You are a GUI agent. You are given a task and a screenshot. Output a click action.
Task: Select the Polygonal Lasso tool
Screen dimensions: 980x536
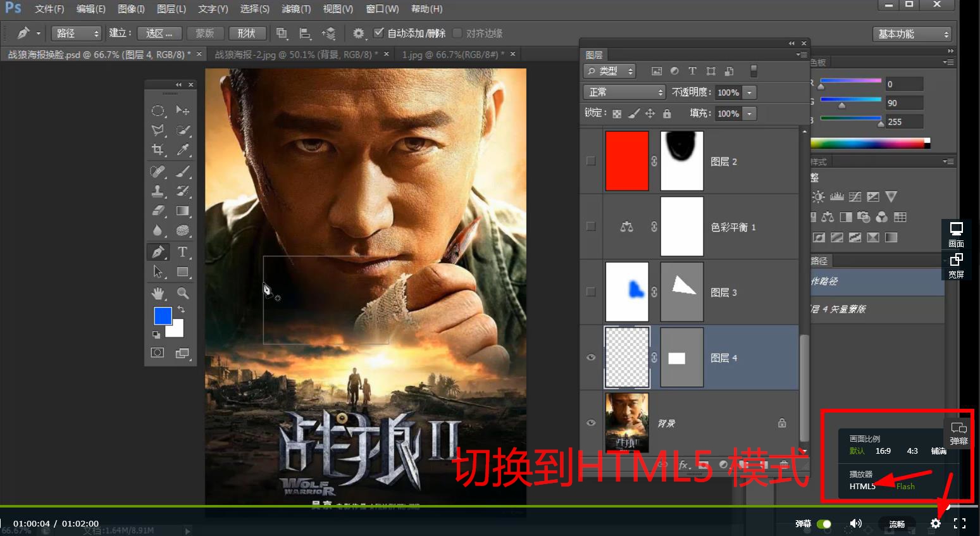[158, 130]
